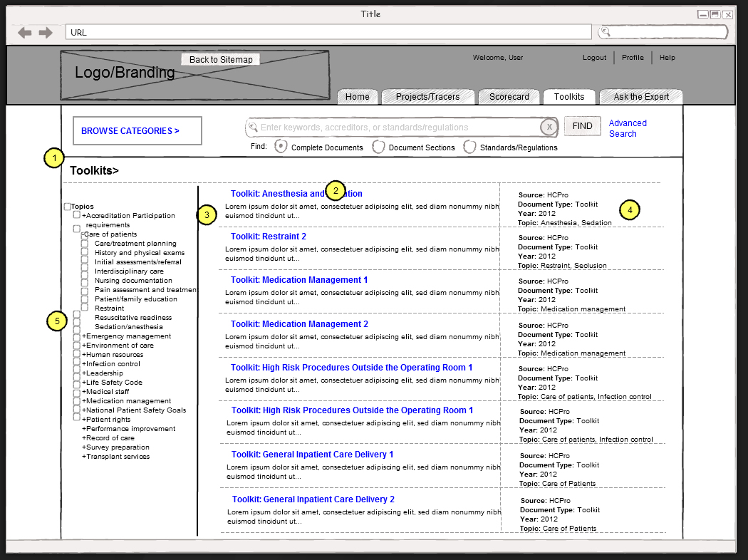The height and width of the screenshot is (560, 748).
Task: Open Toolkit: General Inpatient Care Delivery 2
Action: point(313,499)
